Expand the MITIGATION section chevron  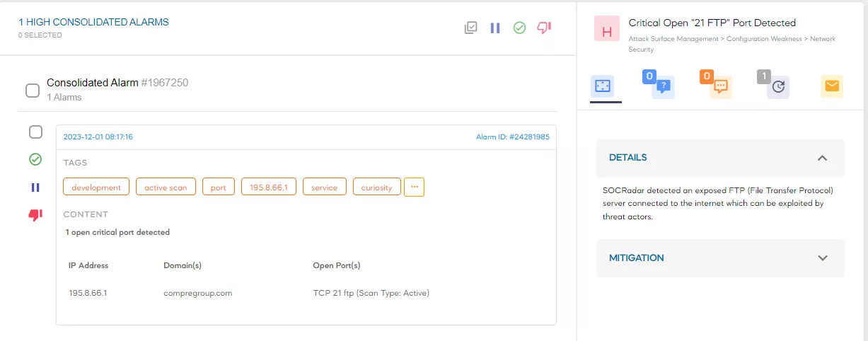click(822, 258)
